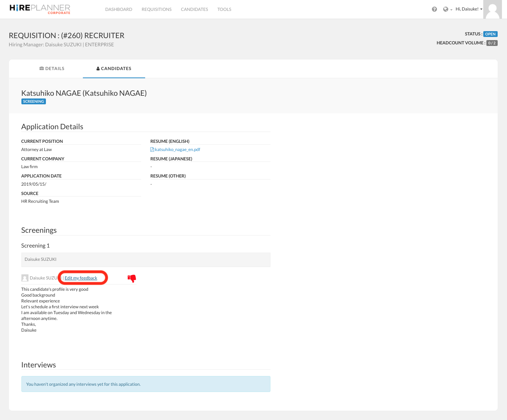Expand the language dropdown arrow beside the globe
Screen dimensions: 507x420
pyautogui.click(x=451, y=10)
